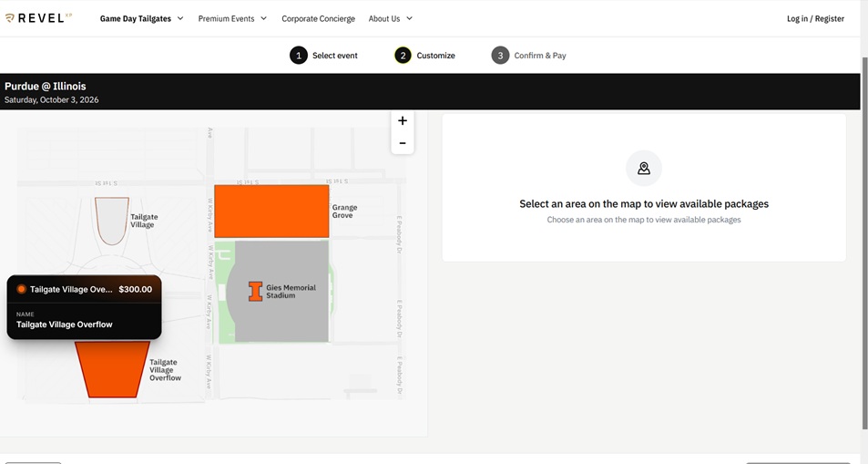868x464 pixels.
Task: Click the Tailgate Village Overflow name in tooltip
Action: [x=65, y=325]
